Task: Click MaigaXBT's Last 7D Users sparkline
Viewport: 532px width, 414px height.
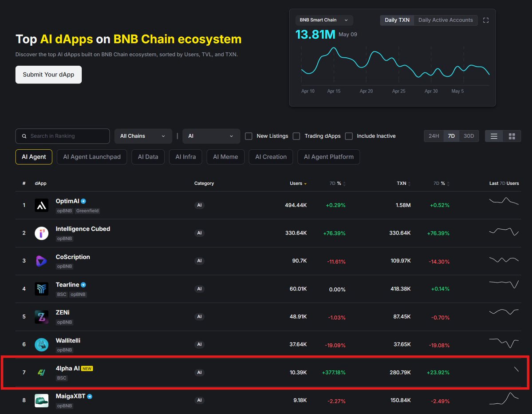Action: (504, 399)
